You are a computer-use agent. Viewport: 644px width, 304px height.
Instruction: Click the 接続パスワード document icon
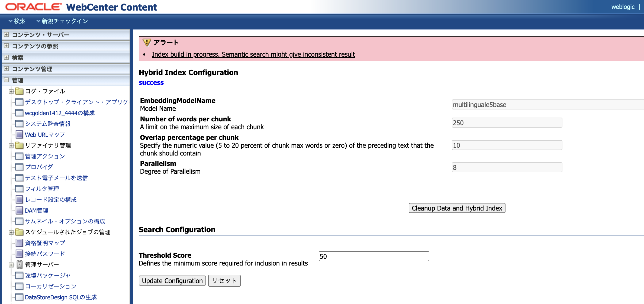coord(19,254)
